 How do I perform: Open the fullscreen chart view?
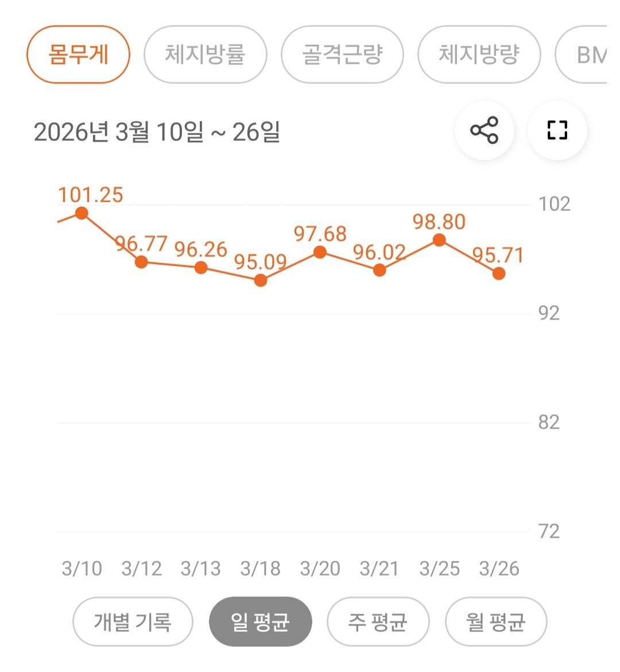[x=557, y=130]
